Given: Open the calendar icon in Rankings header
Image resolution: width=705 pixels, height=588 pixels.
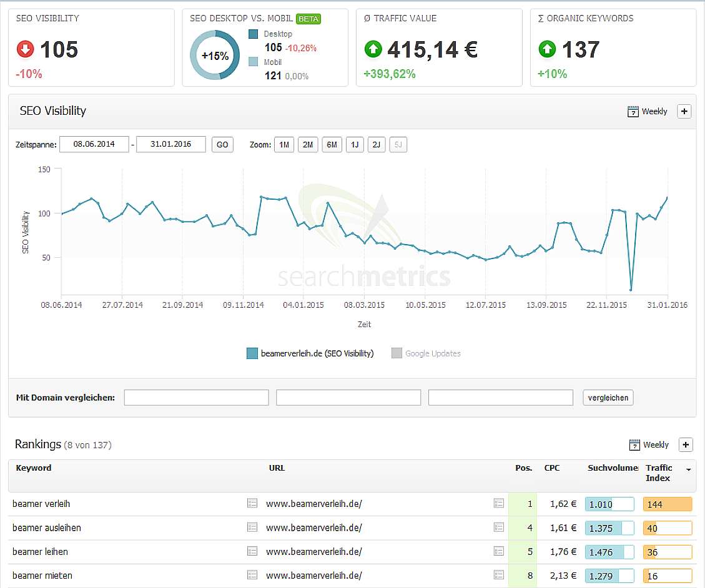Looking at the screenshot, I should coord(634,445).
